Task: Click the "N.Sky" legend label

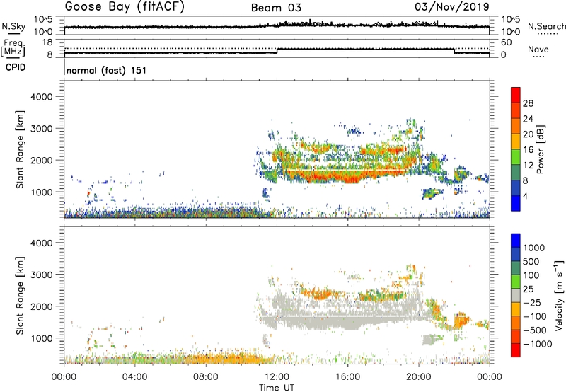Action: (13, 26)
